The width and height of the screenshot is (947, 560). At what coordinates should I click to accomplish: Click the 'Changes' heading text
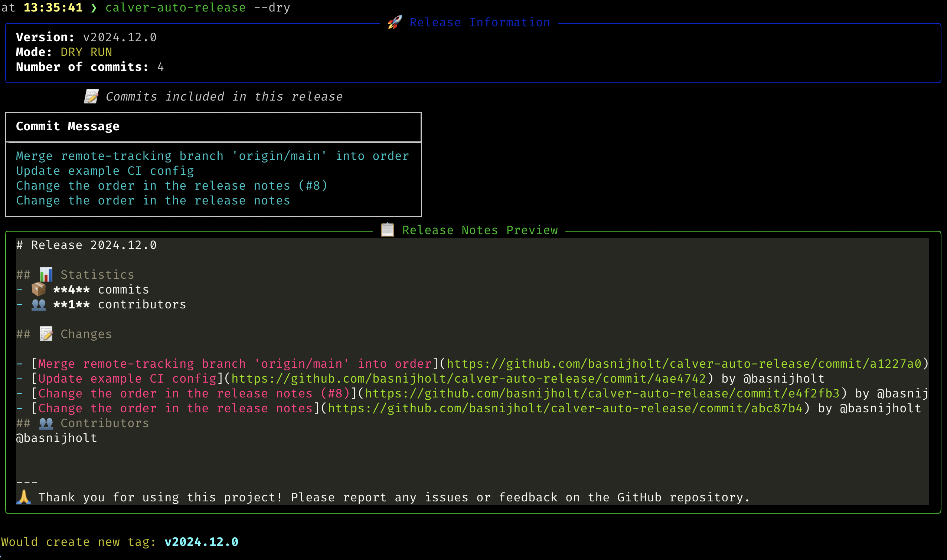[x=86, y=334]
